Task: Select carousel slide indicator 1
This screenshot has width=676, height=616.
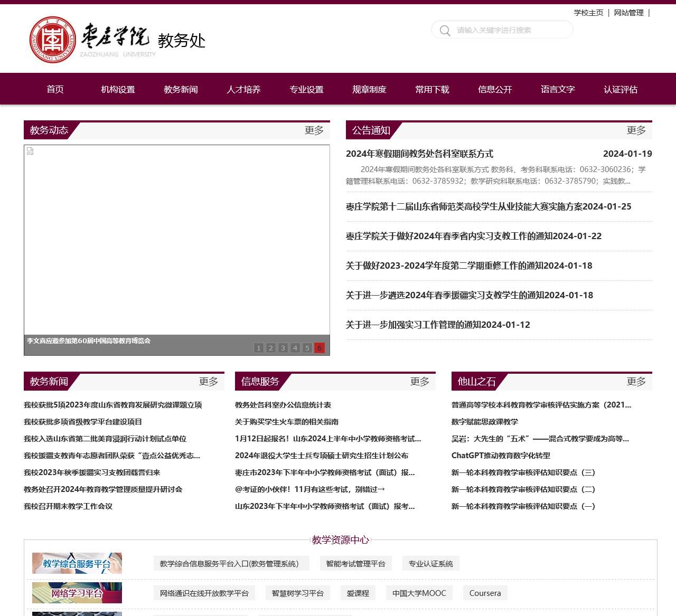Action: pyautogui.click(x=258, y=348)
